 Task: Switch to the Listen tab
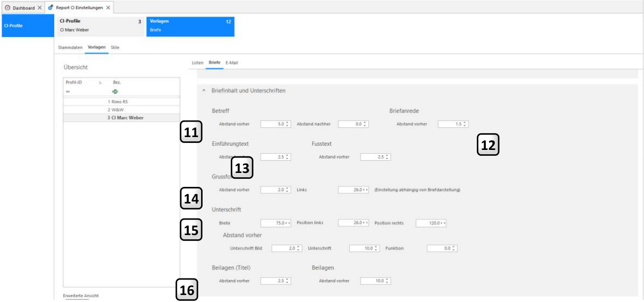tap(198, 63)
